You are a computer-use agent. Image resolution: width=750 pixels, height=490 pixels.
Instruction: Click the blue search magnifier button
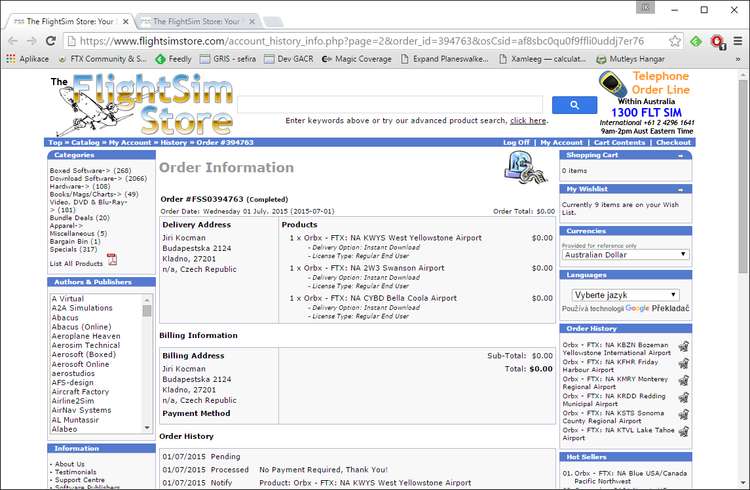[574, 105]
